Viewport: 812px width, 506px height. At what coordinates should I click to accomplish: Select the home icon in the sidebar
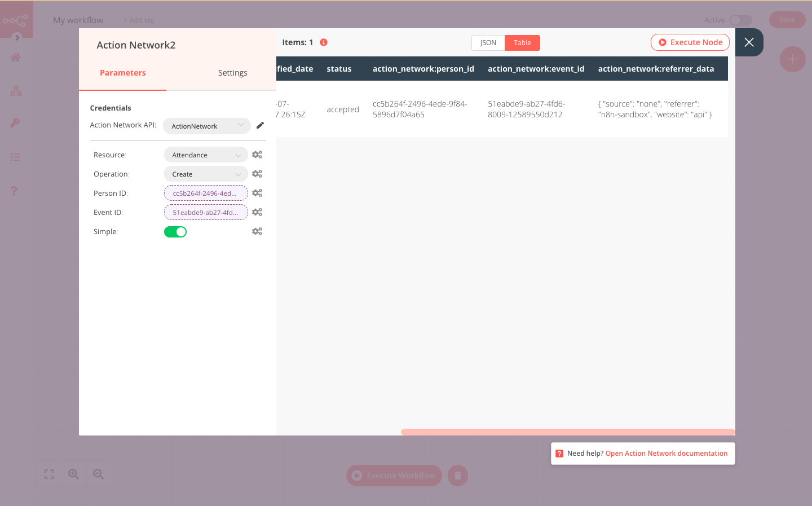coord(14,58)
